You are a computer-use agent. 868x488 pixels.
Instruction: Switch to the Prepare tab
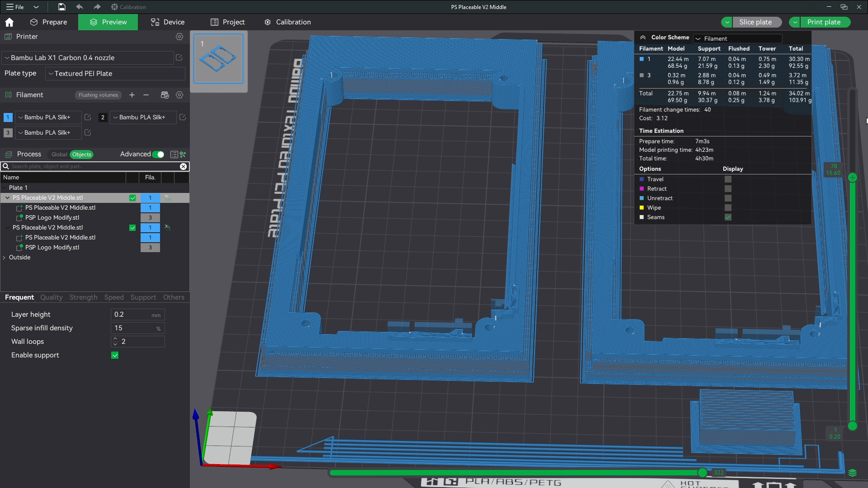(x=48, y=22)
